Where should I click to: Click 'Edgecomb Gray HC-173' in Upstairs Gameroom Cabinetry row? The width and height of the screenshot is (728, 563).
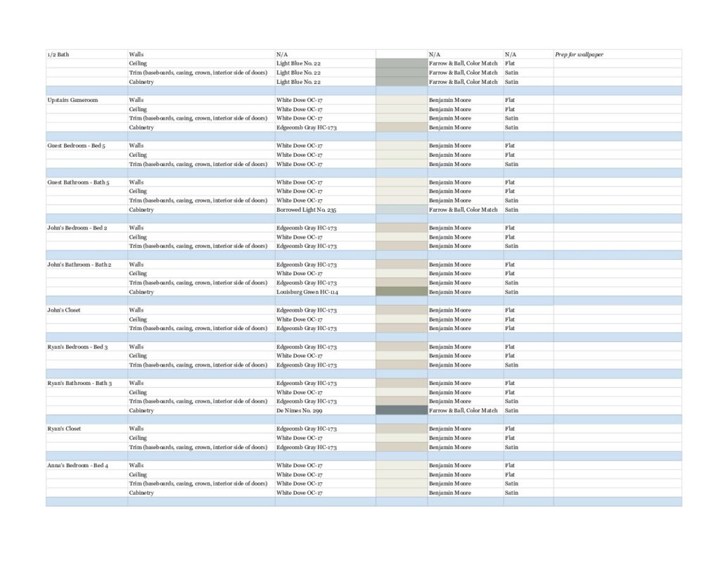coord(307,127)
